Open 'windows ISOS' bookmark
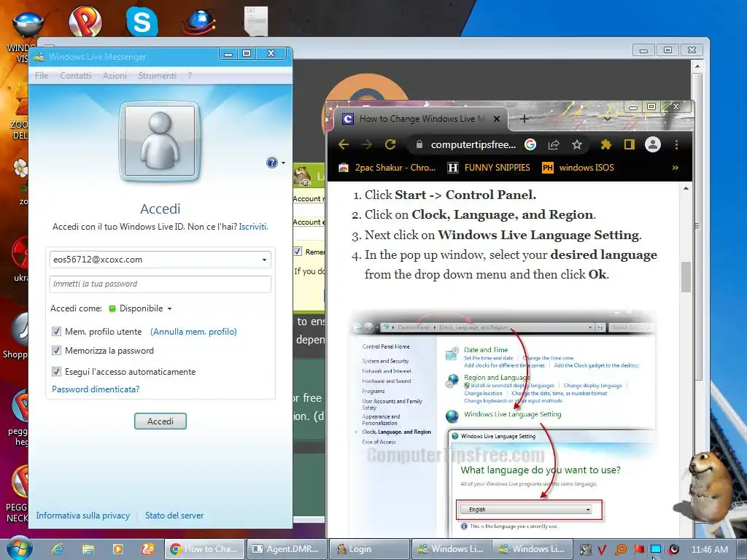 click(x=578, y=168)
